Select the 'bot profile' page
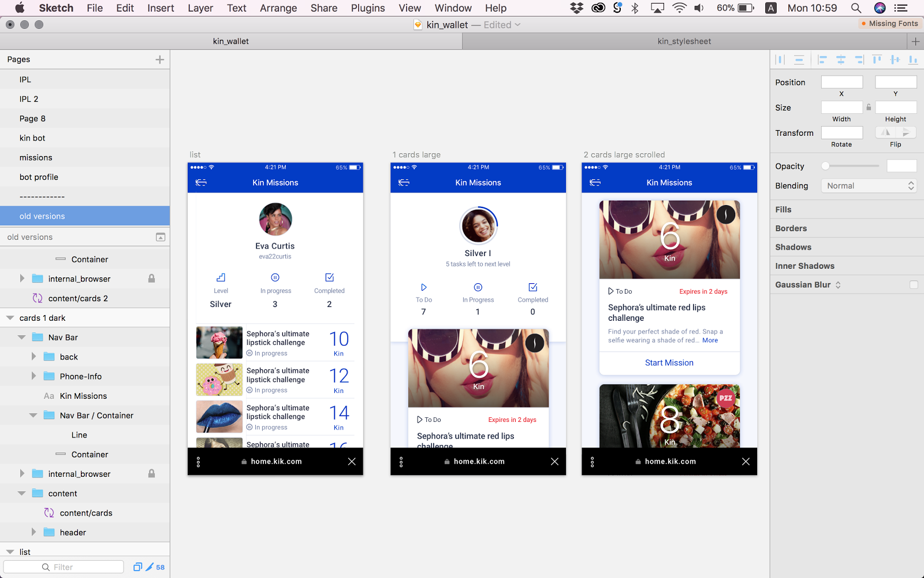Screen dimensions: 924x578 point(85,177)
